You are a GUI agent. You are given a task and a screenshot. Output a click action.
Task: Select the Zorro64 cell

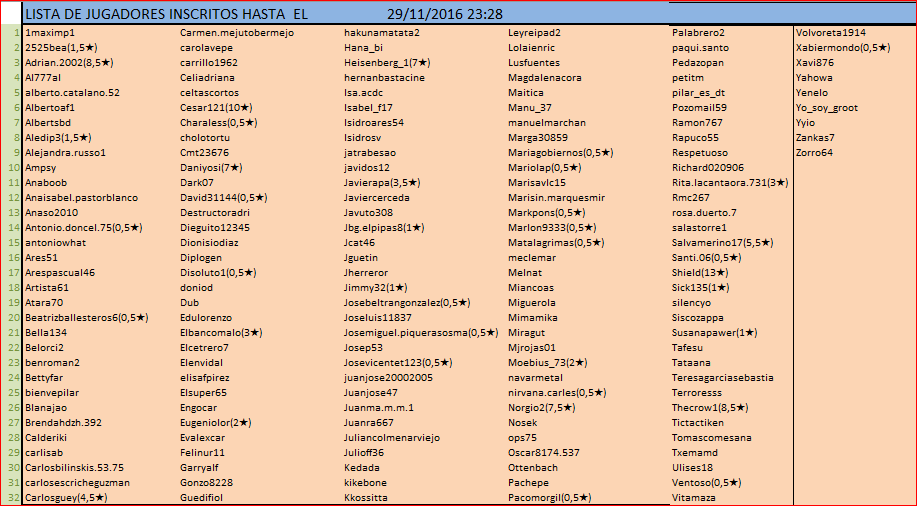click(x=814, y=152)
